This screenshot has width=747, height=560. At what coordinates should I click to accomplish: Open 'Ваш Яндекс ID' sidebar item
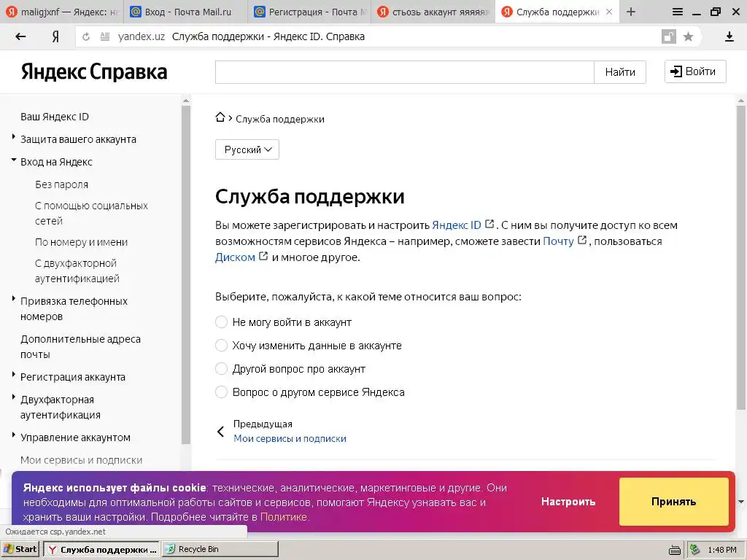tap(54, 117)
